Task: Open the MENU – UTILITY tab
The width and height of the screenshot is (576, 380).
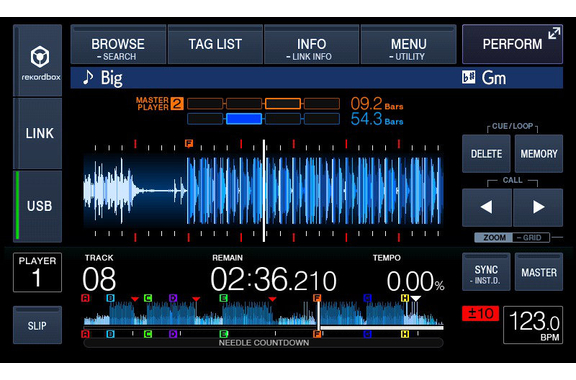Action: point(408,45)
